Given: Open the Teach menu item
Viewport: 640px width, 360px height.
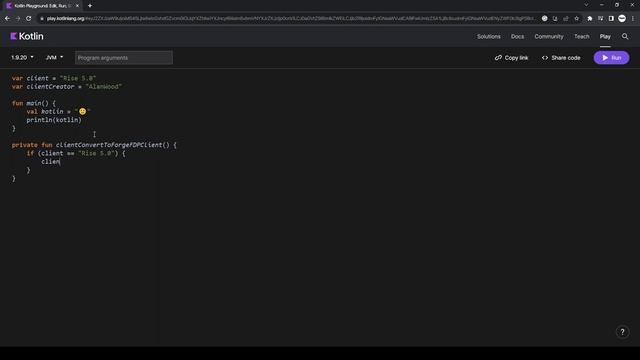Looking at the screenshot, I should [x=581, y=37].
